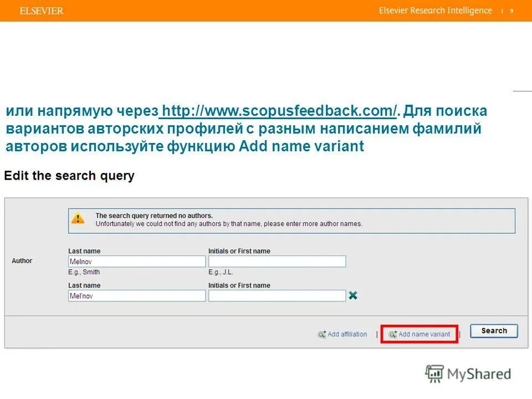Click the magnifier icon beside Add name variant
Viewport: 532px width, 399px height.
point(392,334)
